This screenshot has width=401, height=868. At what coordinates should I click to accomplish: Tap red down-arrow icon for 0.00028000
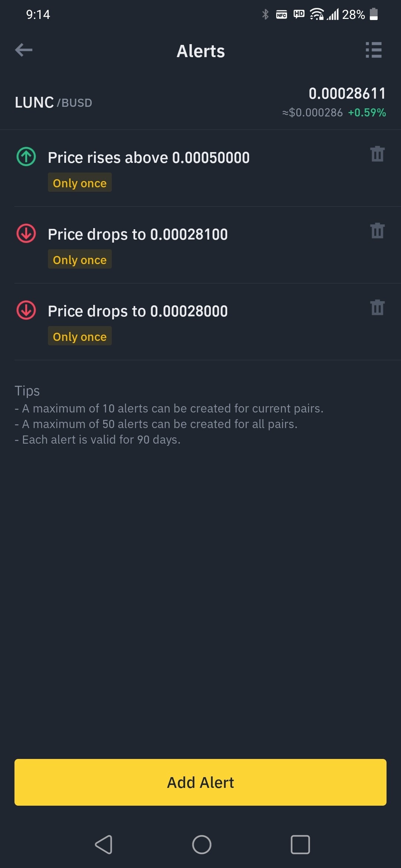[x=26, y=310]
